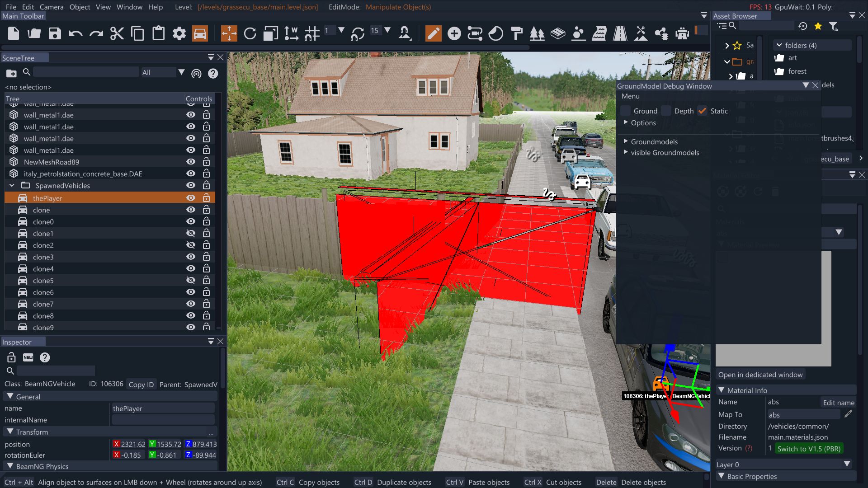Uncheck the Static checkbox

tap(702, 111)
